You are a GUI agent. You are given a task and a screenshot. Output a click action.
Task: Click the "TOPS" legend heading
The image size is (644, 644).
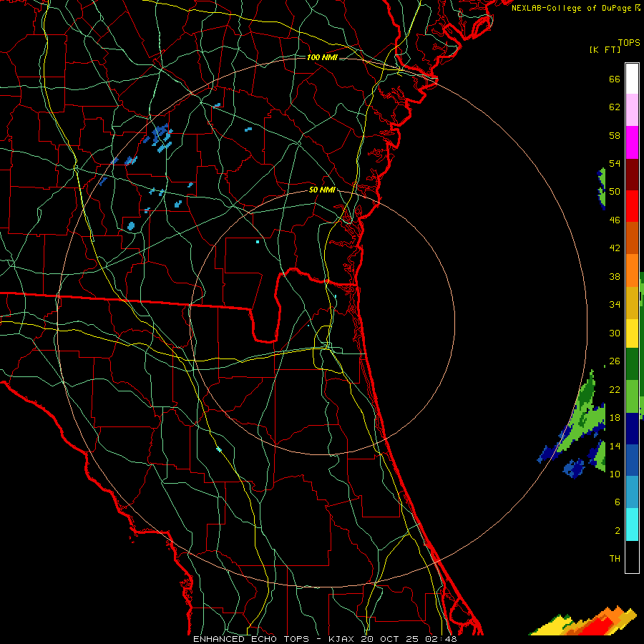click(629, 42)
